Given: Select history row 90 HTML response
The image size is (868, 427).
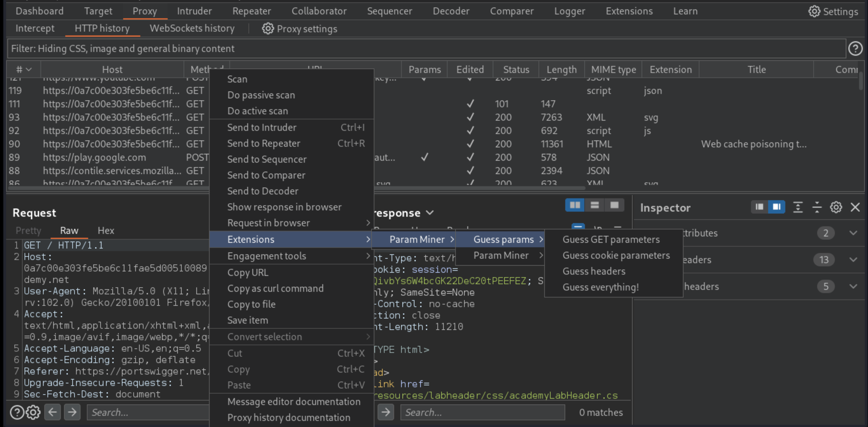Looking at the screenshot, I should coord(433,144).
